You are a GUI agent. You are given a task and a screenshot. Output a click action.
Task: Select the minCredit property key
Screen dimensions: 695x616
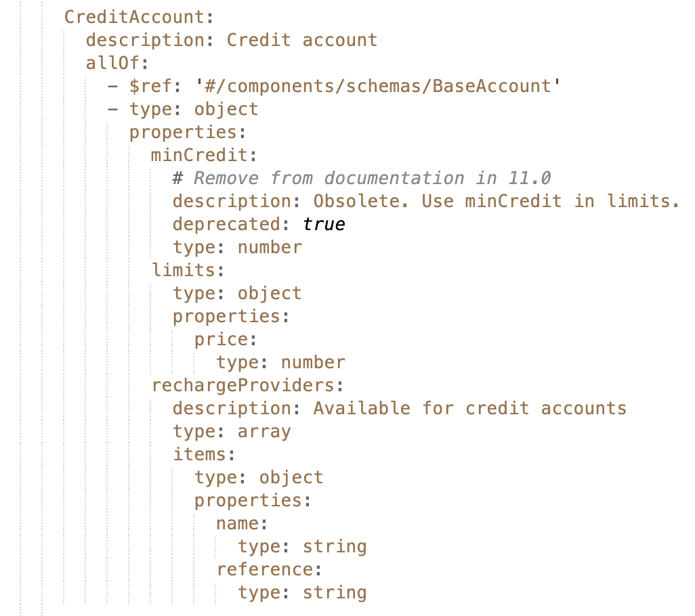point(199,155)
